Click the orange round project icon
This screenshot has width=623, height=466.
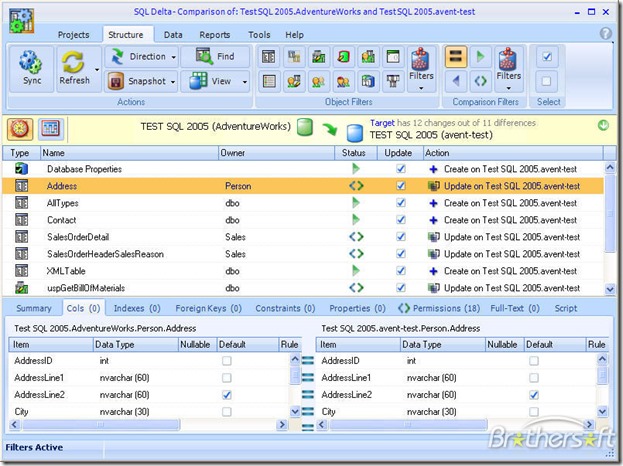coord(20,129)
